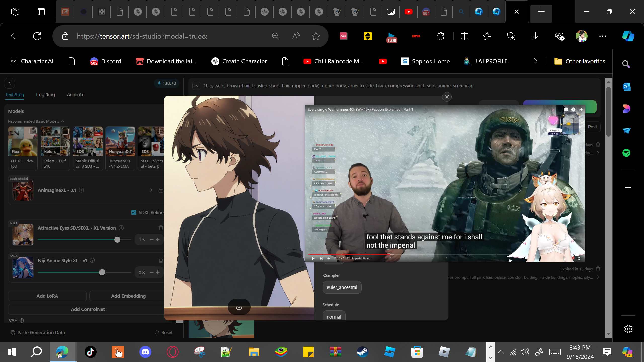Reset the generation settings
Viewport: 644px width, 362px height.
[164, 332]
